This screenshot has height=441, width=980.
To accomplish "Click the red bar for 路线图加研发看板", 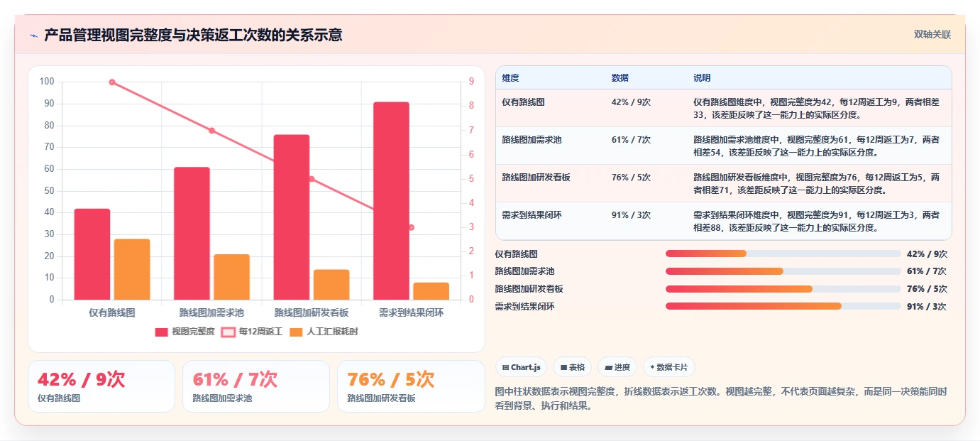I will click(x=292, y=217).
